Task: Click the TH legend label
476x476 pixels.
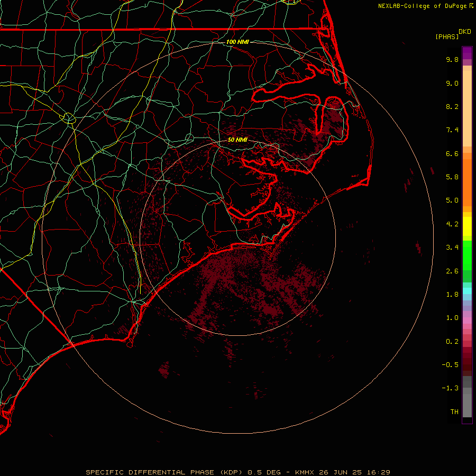Action: pos(454,411)
